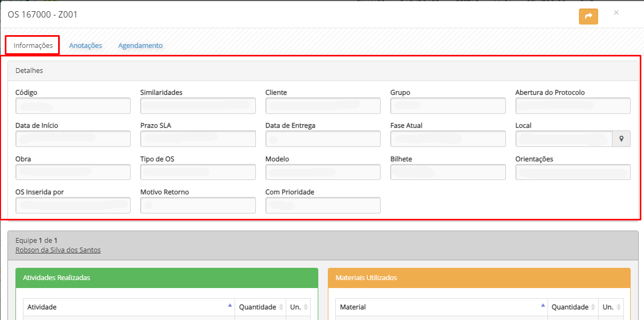Switch to the Anotações tab
This screenshot has width=644, height=320.
85,46
